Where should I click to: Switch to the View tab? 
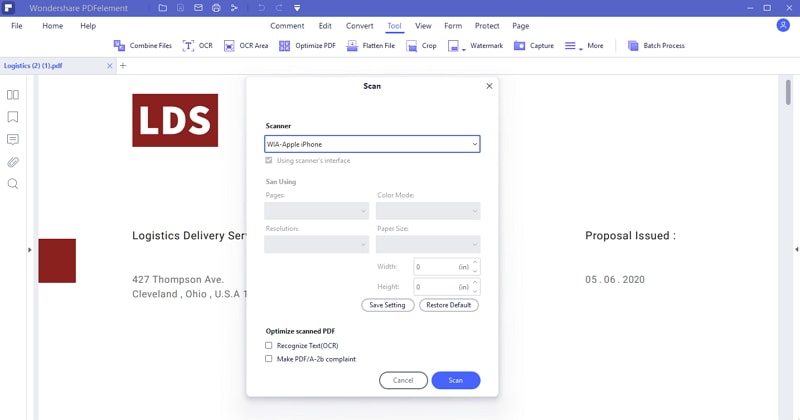coord(423,26)
